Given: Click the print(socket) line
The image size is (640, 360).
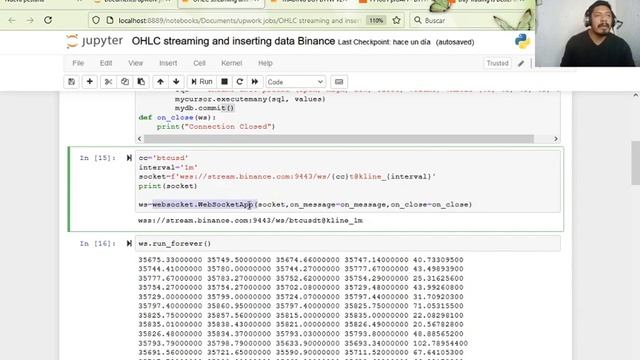Looking at the screenshot, I should [168, 186].
